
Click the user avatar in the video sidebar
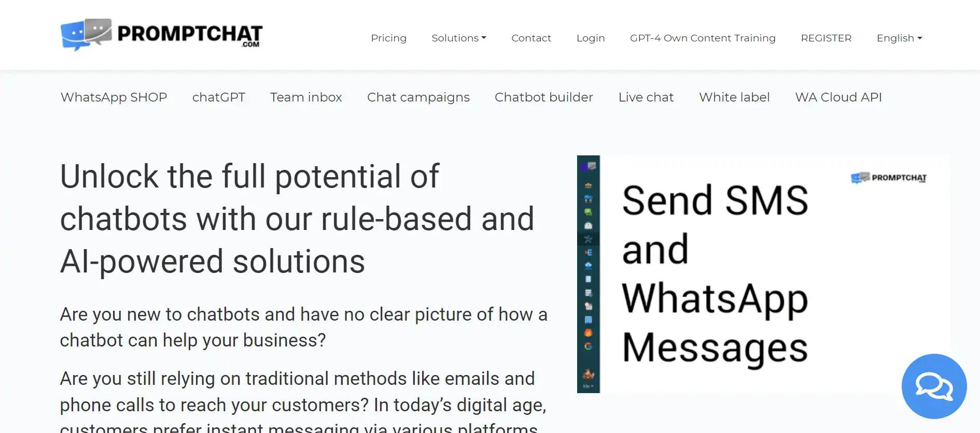588,374
